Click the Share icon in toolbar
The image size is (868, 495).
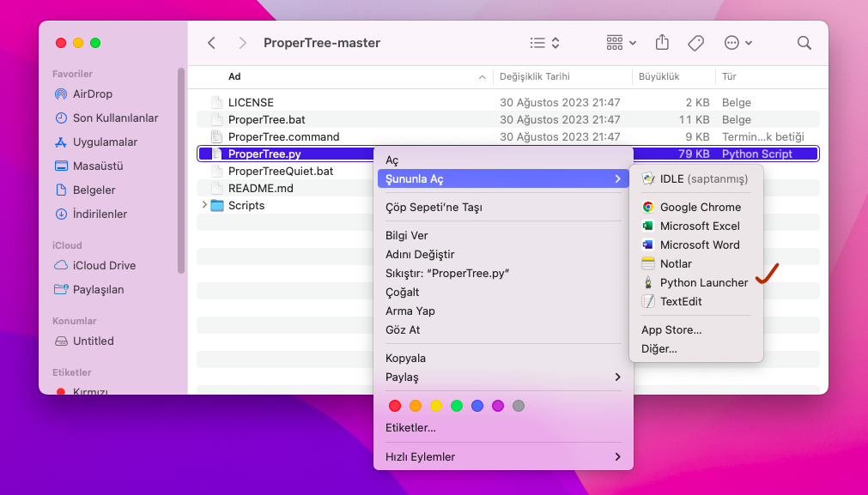coord(662,43)
